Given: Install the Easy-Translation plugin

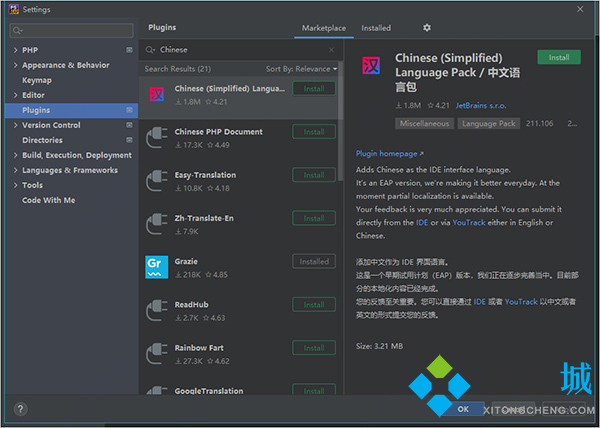Looking at the screenshot, I should [x=314, y=175].
